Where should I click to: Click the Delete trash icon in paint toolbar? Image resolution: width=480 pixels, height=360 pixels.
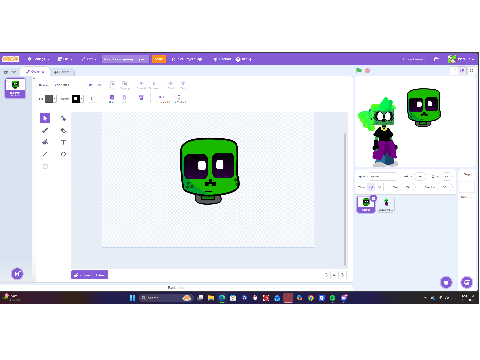tap(141, 98)
